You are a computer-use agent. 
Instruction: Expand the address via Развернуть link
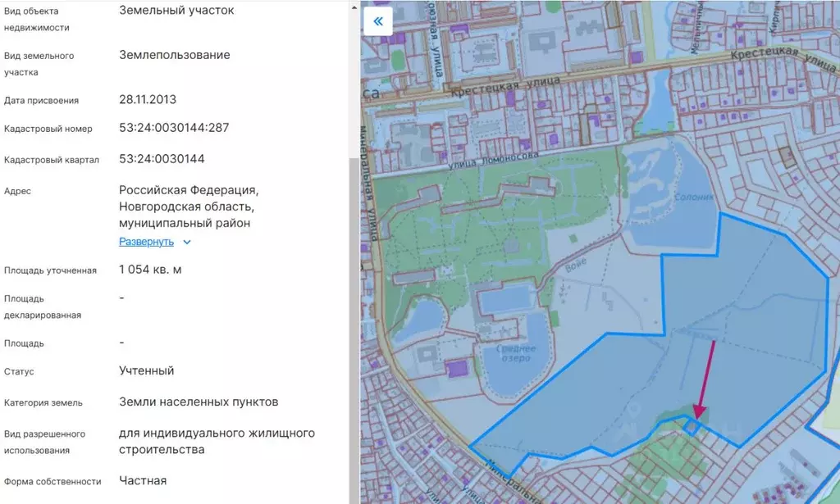coord(146,242)
